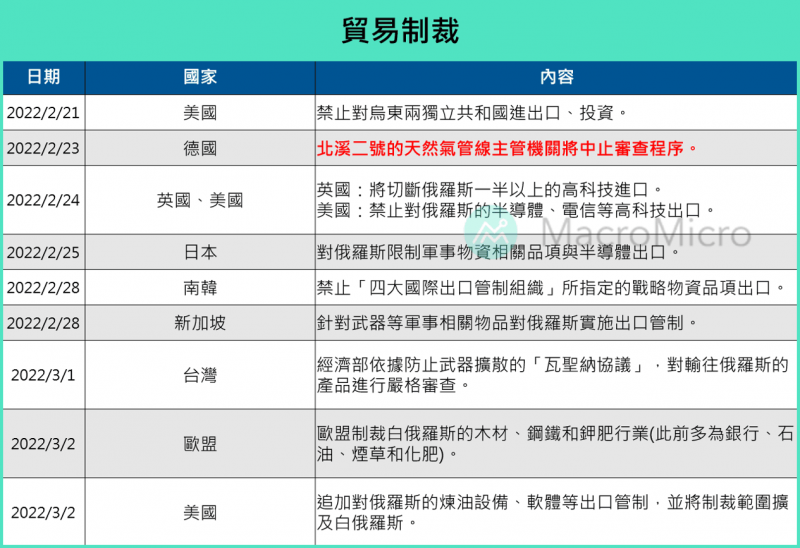The height and width of the screenshot is (548, 800).
Task: Click the text about 四大國際出口管制組織
Action: coord(551,288)
